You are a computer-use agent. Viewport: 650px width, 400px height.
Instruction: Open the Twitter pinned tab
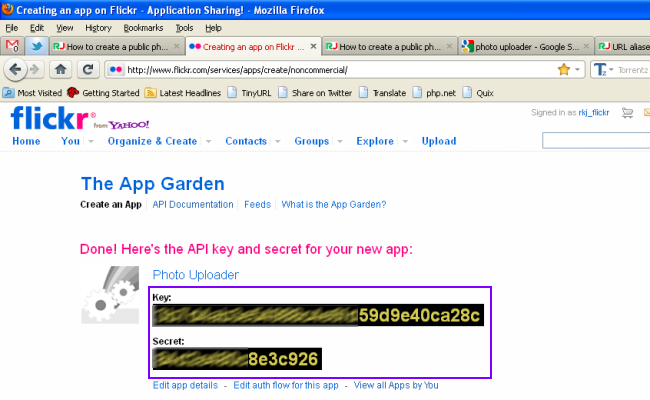[x=36, y=46]
